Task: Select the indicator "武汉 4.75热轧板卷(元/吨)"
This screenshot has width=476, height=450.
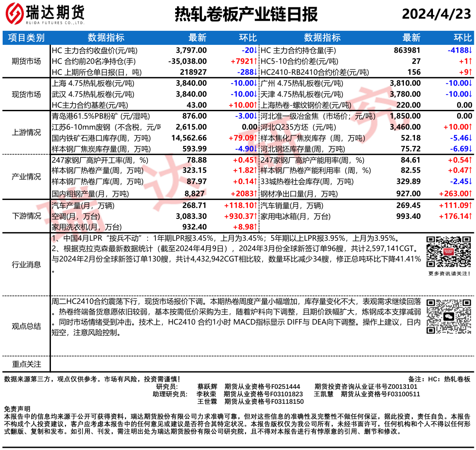Action: (x=93, y=94)
